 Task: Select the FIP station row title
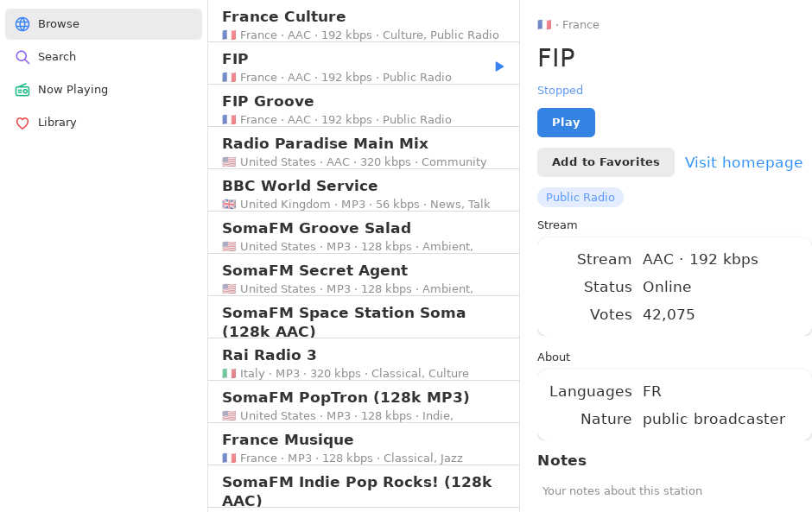click(x=235, y=59)
